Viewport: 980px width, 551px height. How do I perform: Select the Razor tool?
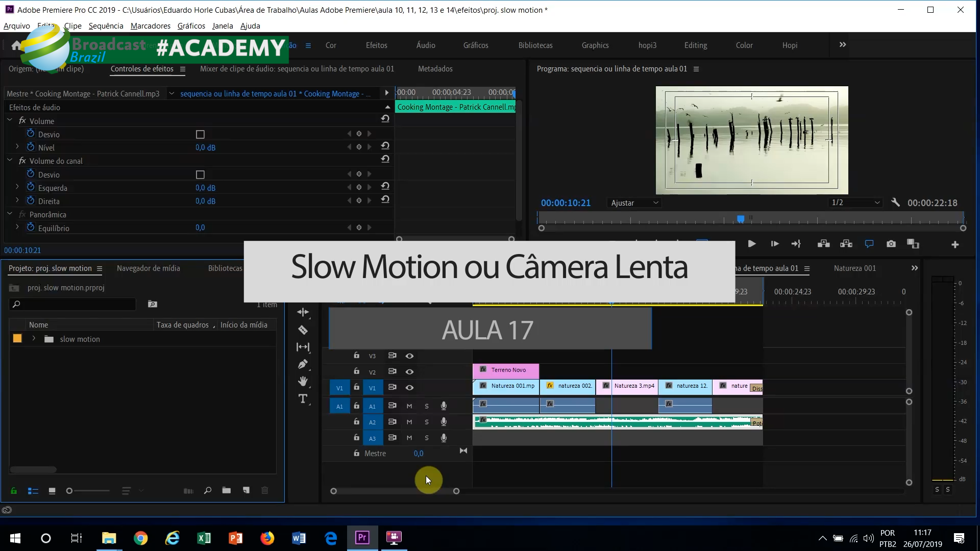(x=303, y=330)
